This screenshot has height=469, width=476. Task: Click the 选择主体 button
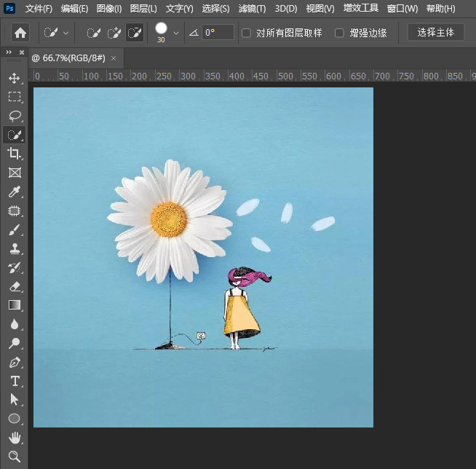tap(435, 33)
